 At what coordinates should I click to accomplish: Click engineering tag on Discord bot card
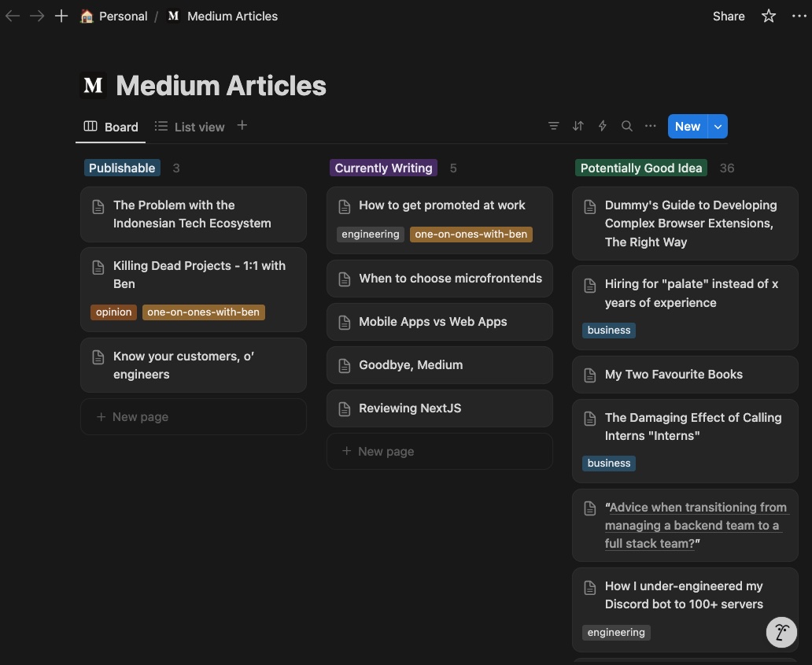pos(616,633)
